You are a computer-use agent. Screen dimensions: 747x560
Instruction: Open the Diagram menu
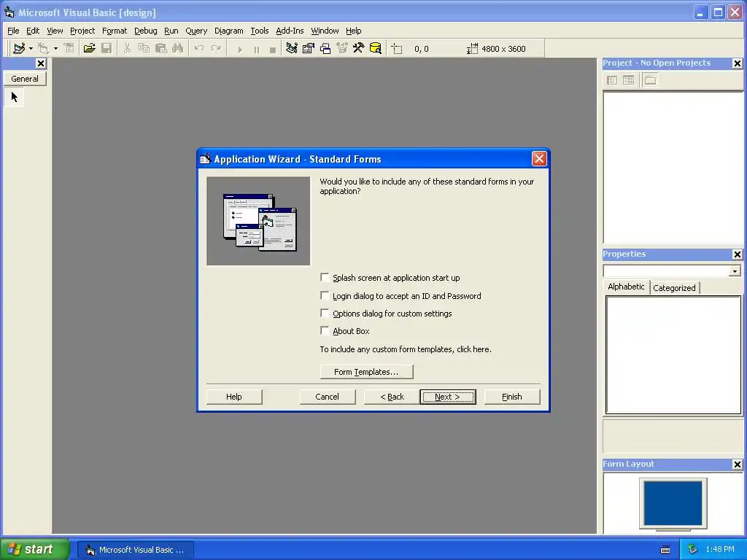click(228, 31)
